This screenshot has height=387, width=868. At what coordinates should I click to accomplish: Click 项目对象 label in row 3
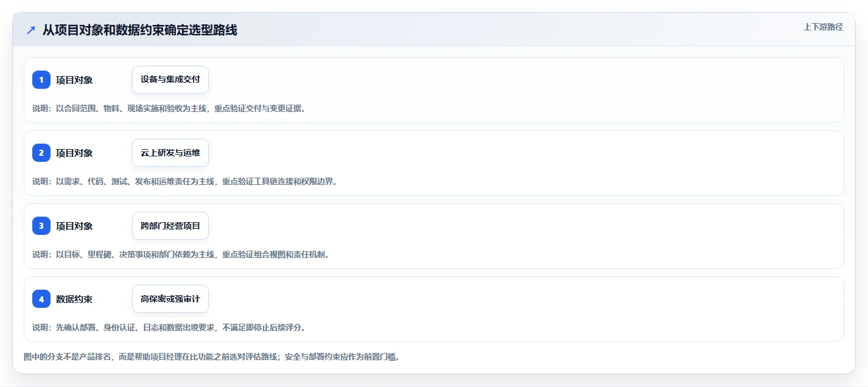74,226
